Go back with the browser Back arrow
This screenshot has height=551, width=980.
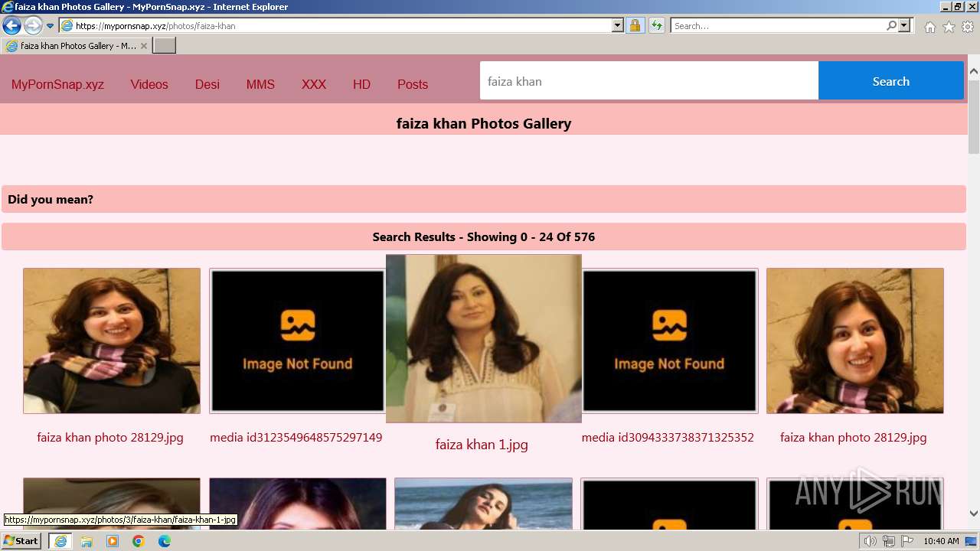tap(11, 25)
